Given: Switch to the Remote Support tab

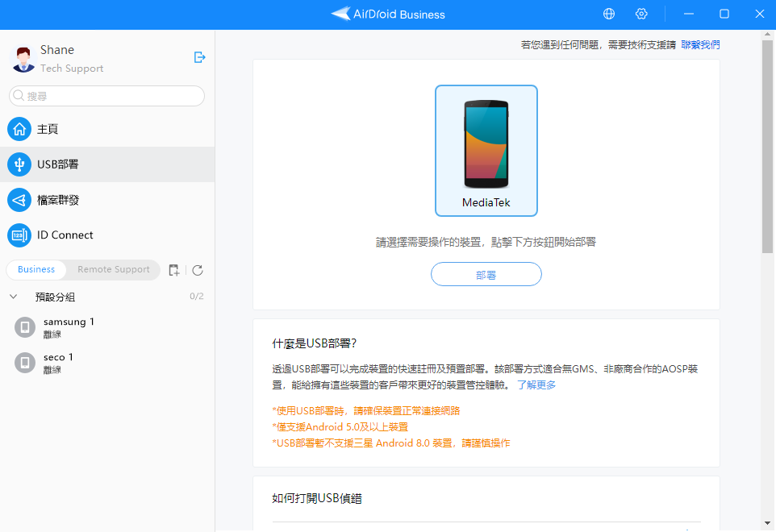Looking at the screenshot, I should tap(113, 269).
